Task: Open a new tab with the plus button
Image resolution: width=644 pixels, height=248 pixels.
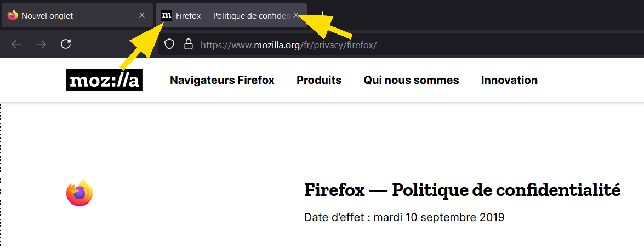Action: [323, 15]
